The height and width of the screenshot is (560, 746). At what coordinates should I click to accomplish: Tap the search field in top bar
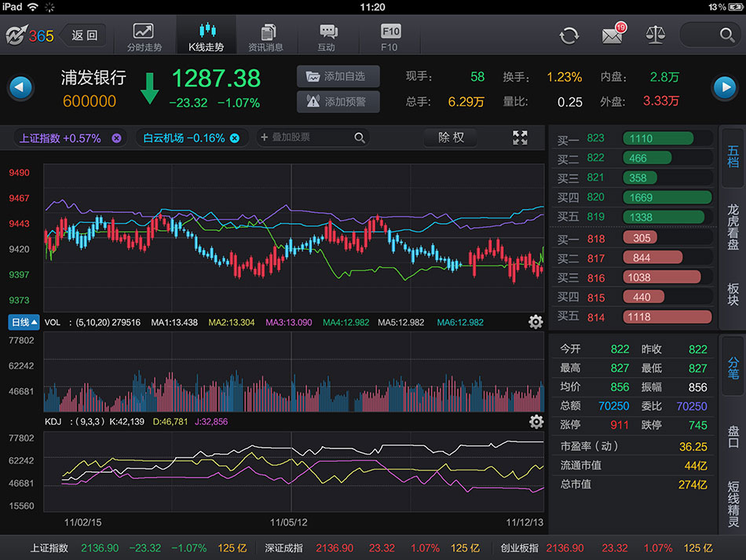pyautogui.click(x=709, y=35)
